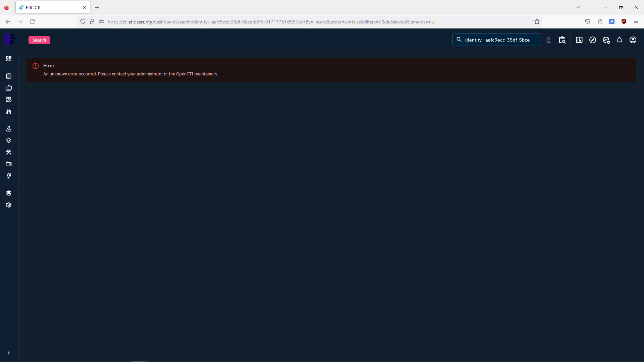This screenshot has height=362, width=644.
Task: Open the Arsenal layers icon
Action: coord(9,140)
